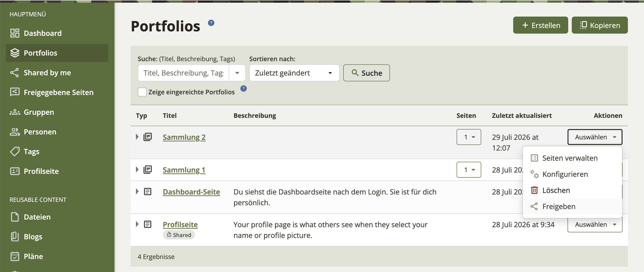This screenshot has height=272, width=644.
Task: Click the Erstellen button
Action: tap(540, 25)
